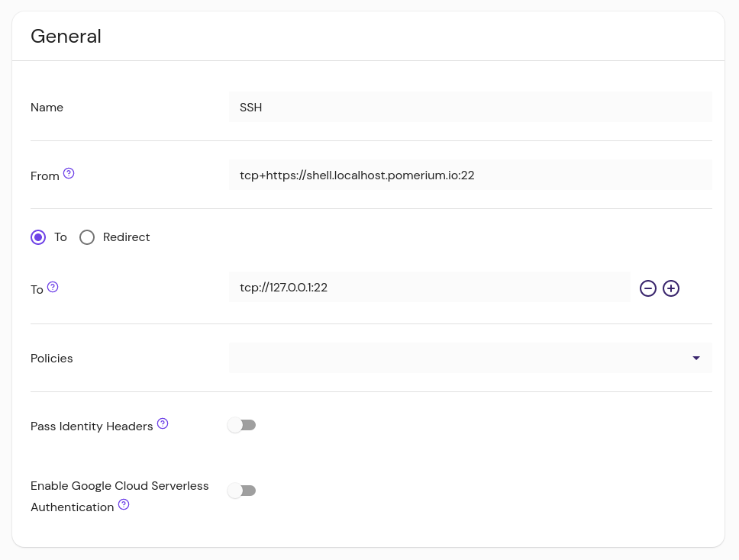
Task: Add another destination with the plus icon
Action: (671, 288)
